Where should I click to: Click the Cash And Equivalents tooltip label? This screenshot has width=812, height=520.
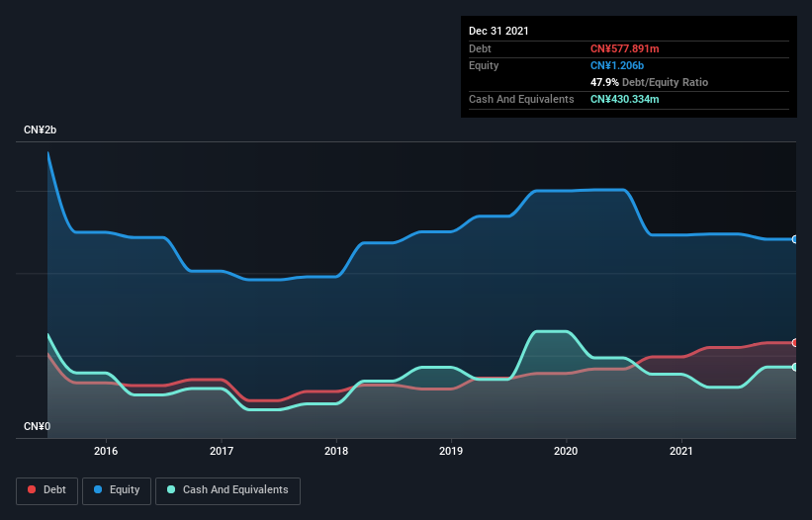click(521, 99)
